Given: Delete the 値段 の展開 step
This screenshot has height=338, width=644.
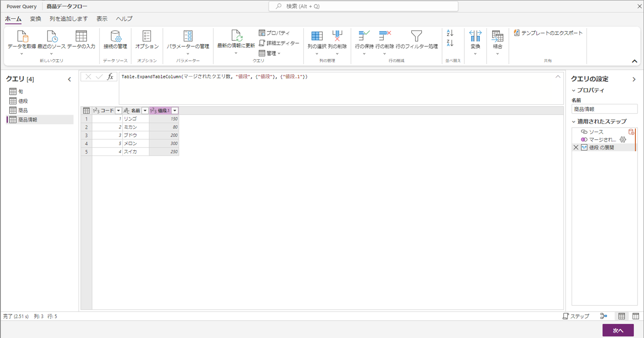Looking at the screenshot, I should [576, 147].
